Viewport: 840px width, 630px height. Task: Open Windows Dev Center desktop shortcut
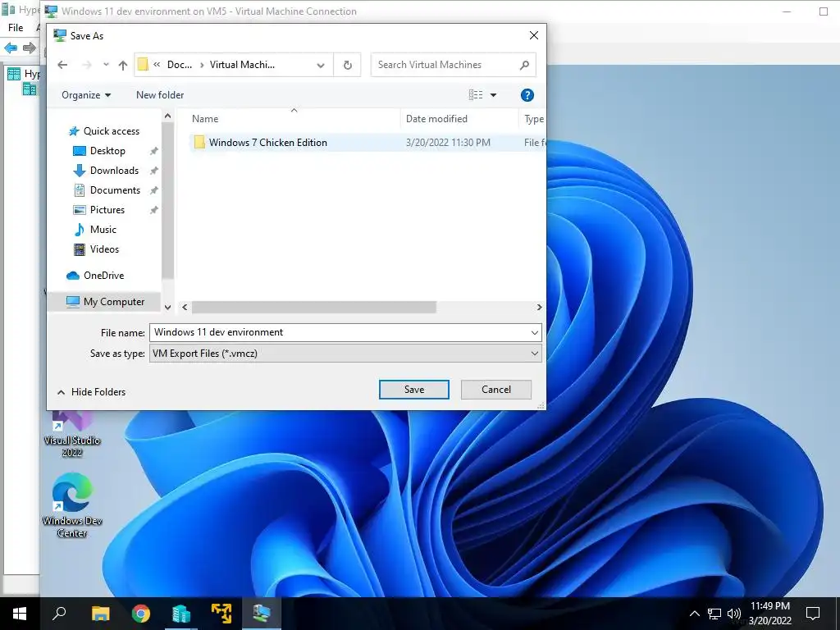pos(72,505)
